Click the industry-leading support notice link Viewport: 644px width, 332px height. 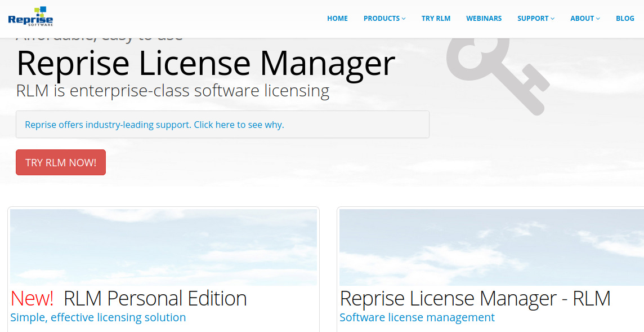[x=154, y=125]
